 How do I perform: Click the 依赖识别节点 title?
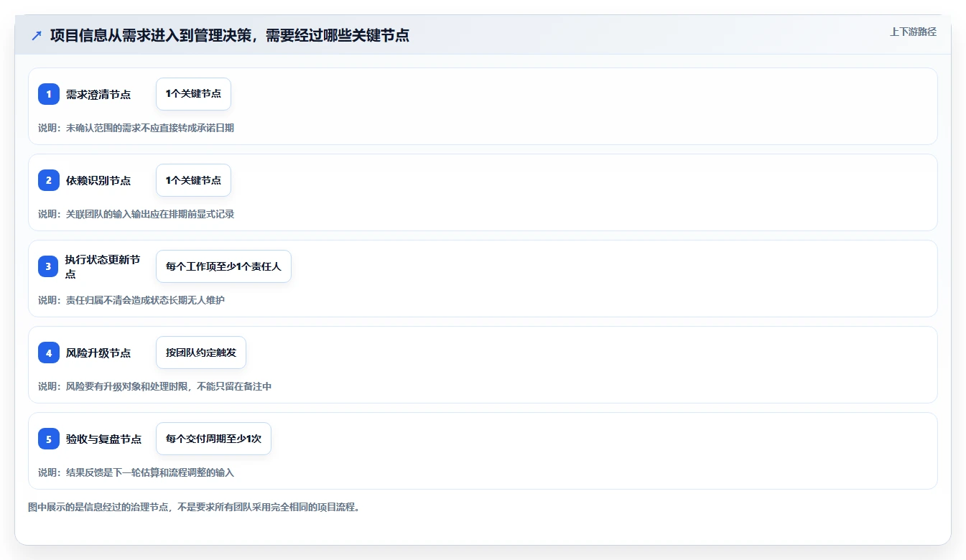coord(98,180)
